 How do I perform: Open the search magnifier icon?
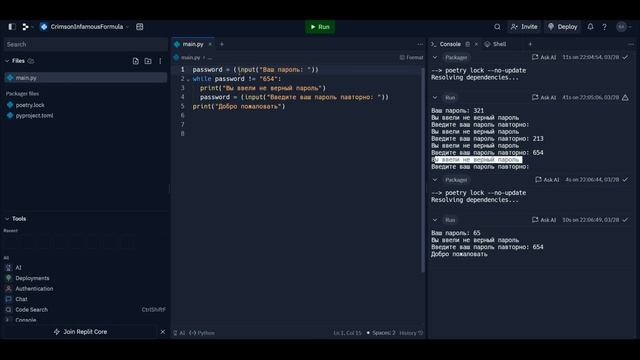point(497,27)
